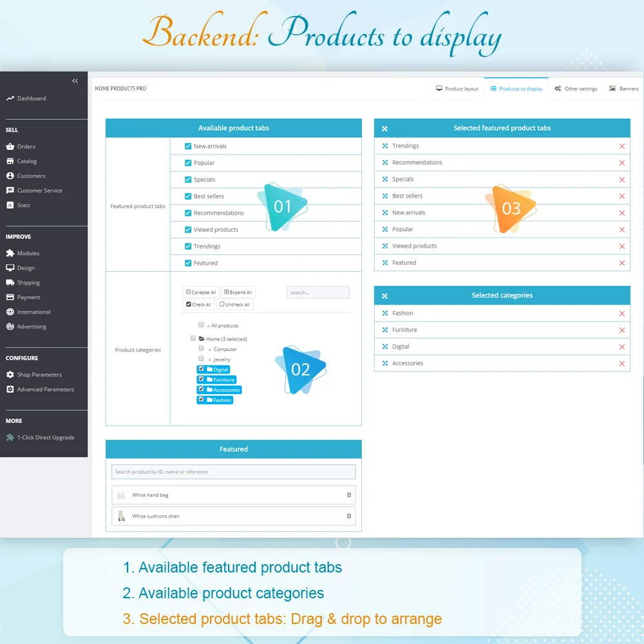Check the Jewelry category checkbox

(202, 359)
